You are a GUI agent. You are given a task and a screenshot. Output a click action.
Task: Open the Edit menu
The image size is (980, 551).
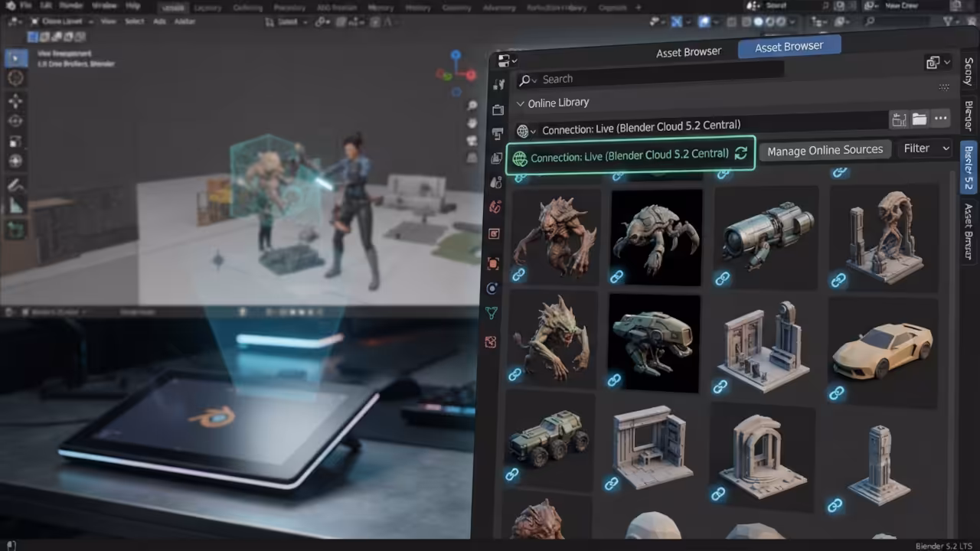tap(46, 6)
